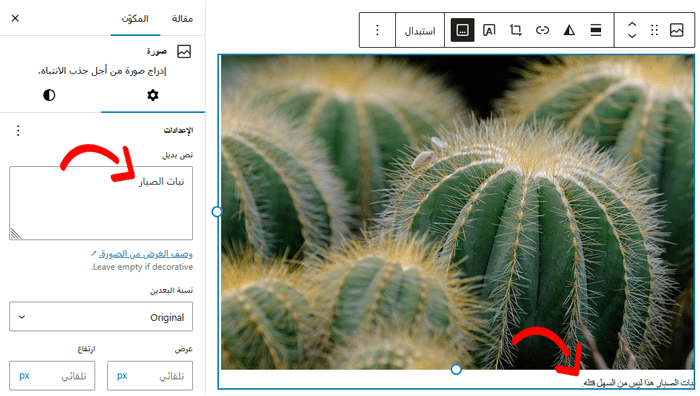Image resolution: width=700 pixels, height=396 pixels.
Task: Select px unit in width field
Action: click(x=122, y=376)
